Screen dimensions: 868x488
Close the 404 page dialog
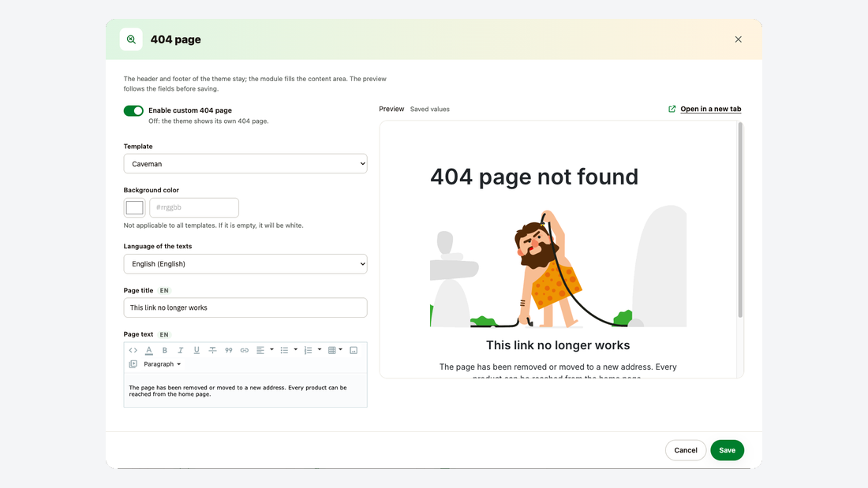(738, 39)
